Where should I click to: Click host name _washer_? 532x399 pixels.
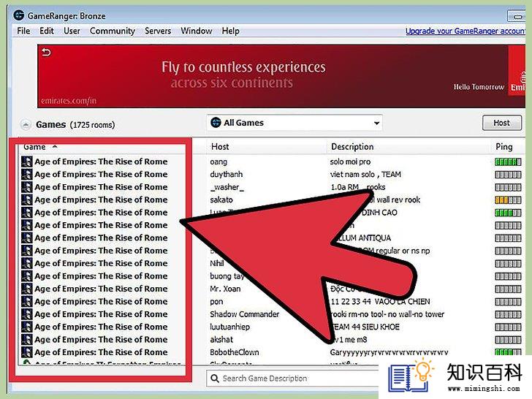[227, 187]
